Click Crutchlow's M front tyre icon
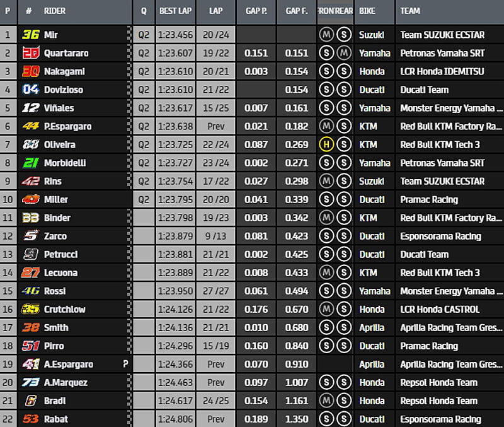Viewport: 504px width, 427px height. pyautogui.click(x=326, y=309)
